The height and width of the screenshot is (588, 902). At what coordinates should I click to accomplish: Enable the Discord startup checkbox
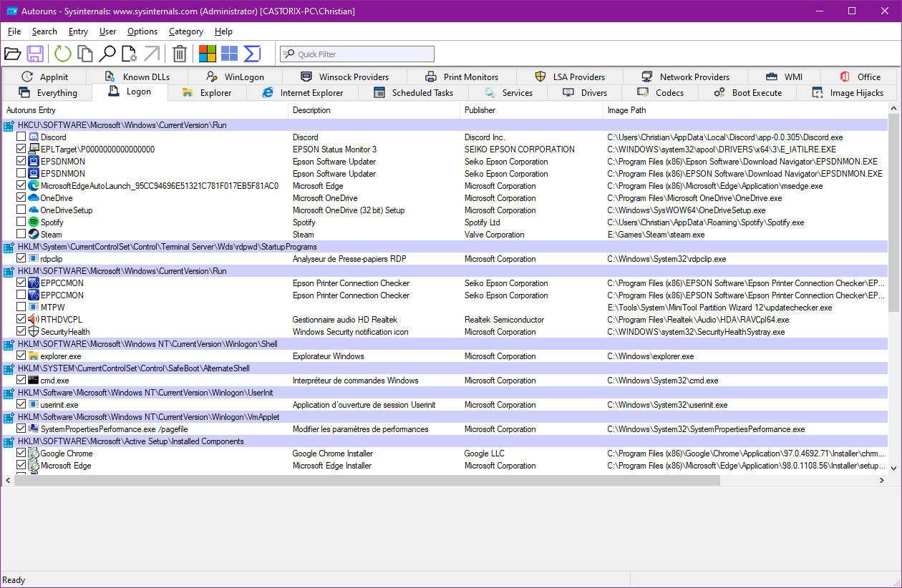point(21,137)
